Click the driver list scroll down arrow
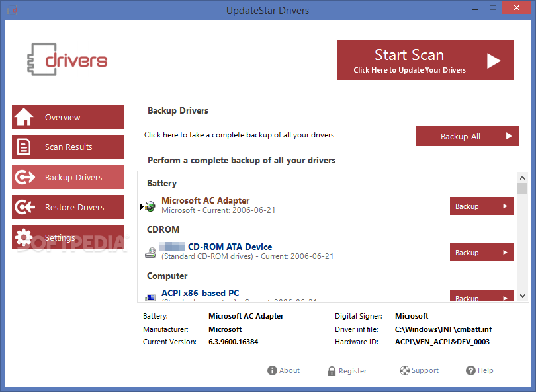The height and width of the screenshot is (392, 536). tap(522, 296)
